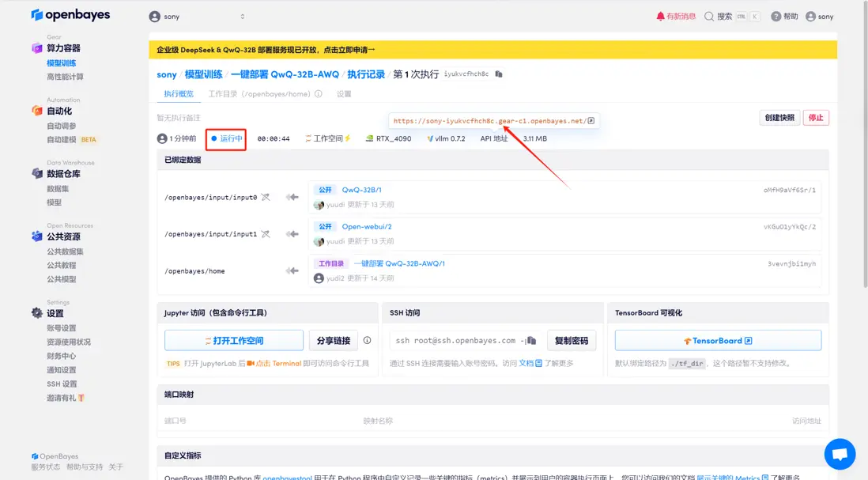The image size is (868, 480).
Task: Click the info icon beside 工作目录 tab
Action: [x=319, y=94]
